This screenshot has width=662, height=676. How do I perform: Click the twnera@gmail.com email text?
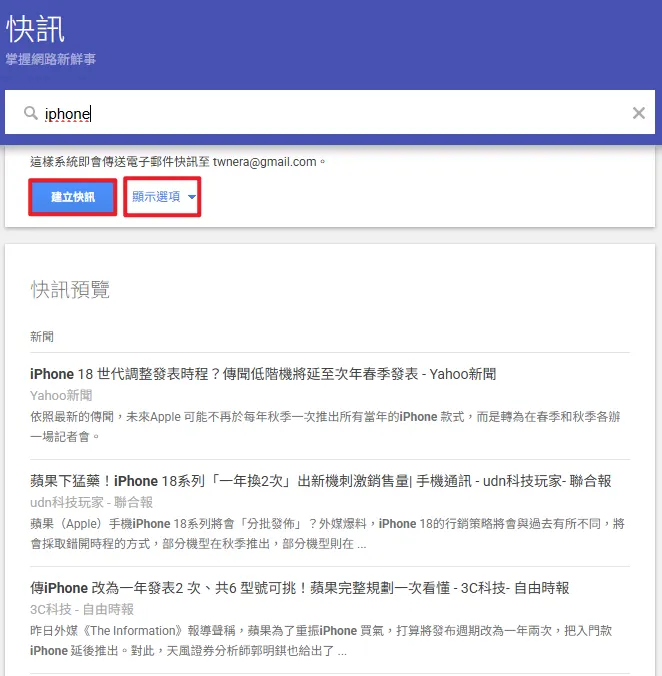pyautogui.click(x=265, y=162)
